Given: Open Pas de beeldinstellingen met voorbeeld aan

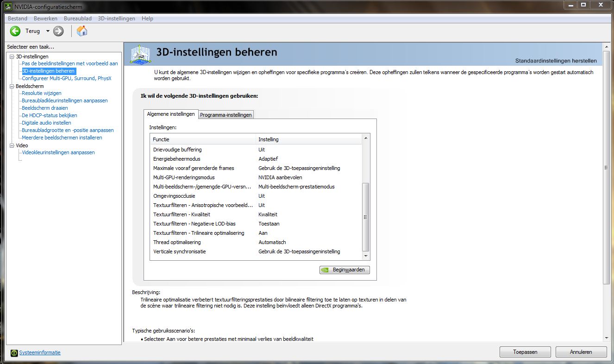Looking at the screenshot, I should click(70, 63).
